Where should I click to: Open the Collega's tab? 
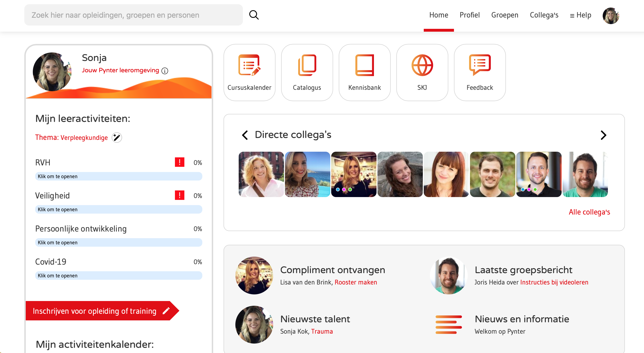tap(544, 15)
